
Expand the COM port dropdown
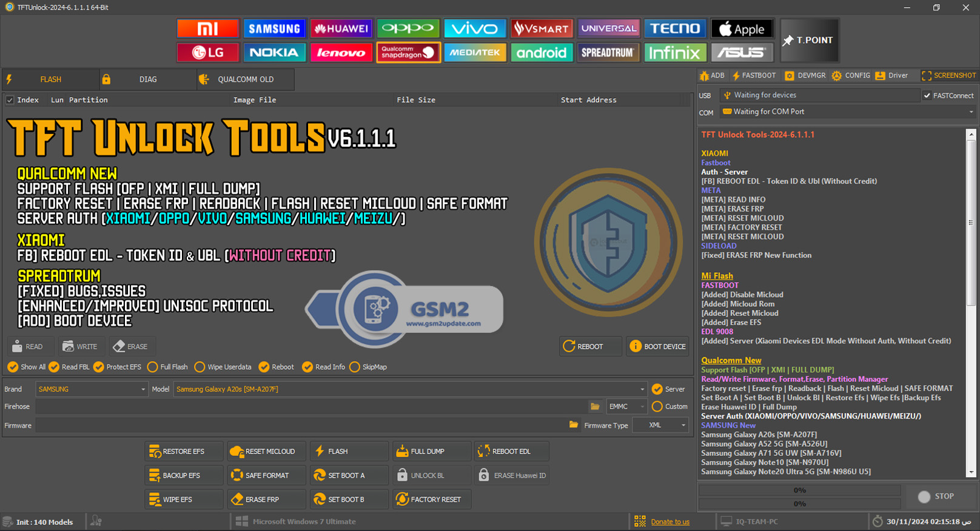pyautogui.click(x=971, y=112)
